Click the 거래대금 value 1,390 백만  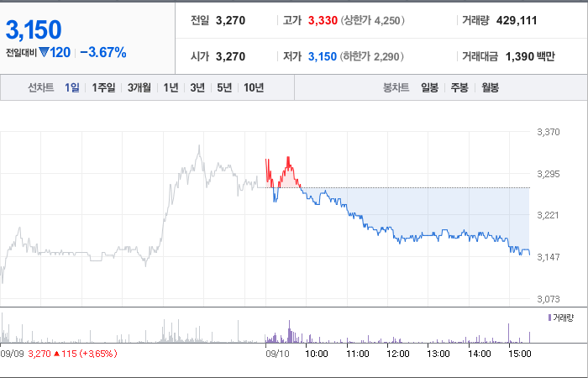(x=530, y=56)
